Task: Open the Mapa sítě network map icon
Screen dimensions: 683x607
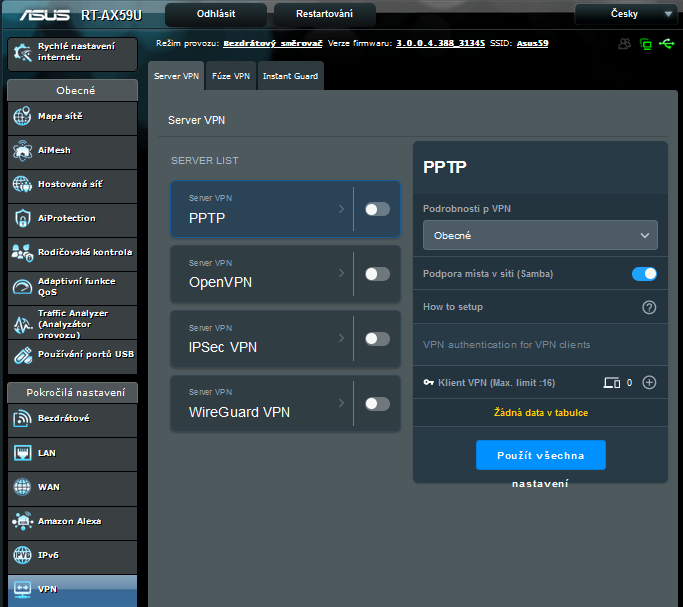Action: 22,117
